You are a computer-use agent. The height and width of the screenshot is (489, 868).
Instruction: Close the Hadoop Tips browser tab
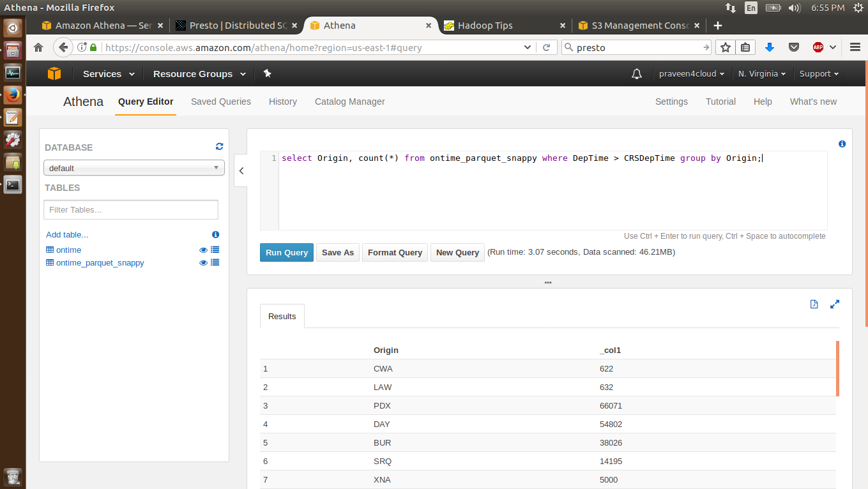pyautogui.click(x=563, y=26)
